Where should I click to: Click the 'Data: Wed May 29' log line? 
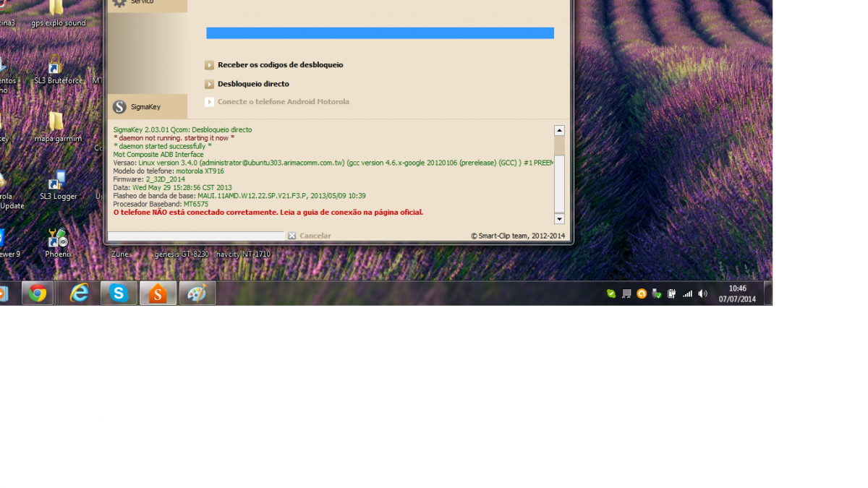click(173, 188)
